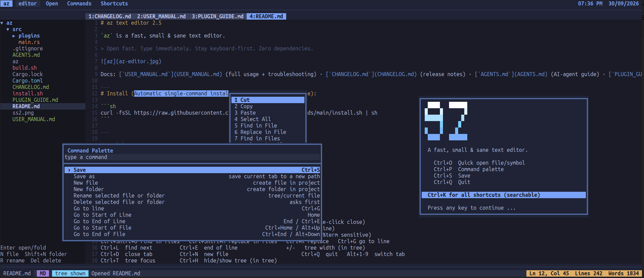This screenshot has width=644, height=278.
Task: Open the Shortcuts menu in top bar
Action: 114,3
